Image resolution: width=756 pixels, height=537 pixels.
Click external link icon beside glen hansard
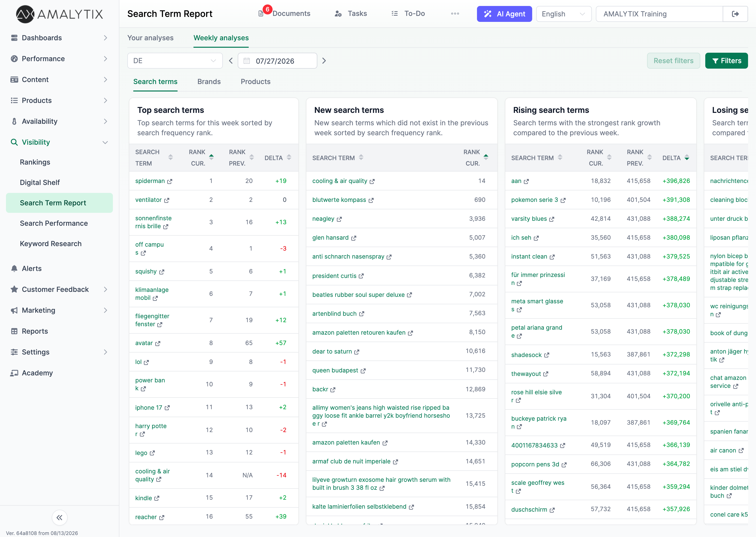click(x=354, y=238)
